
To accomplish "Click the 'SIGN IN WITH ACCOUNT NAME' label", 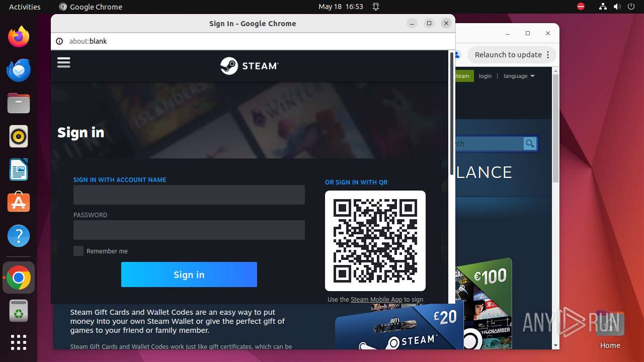I will tap(120, 180).
